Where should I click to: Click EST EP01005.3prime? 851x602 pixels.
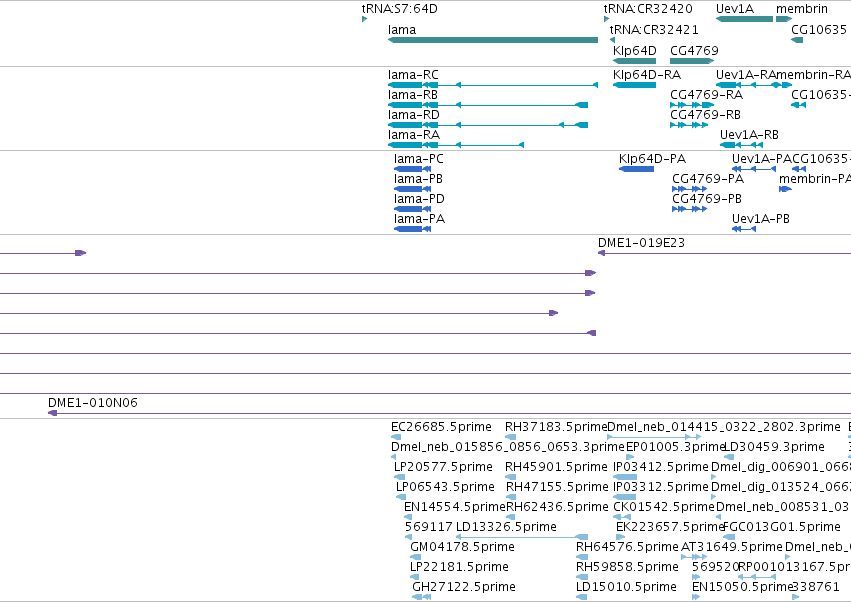pyautogui.click(x=630, y=457)
